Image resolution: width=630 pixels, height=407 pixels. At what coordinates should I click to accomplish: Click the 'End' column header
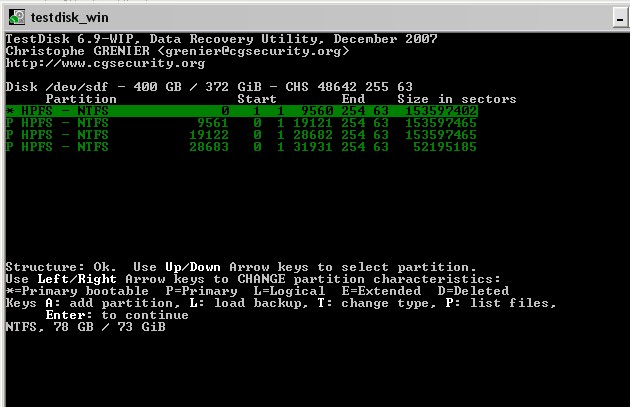point(354,99)
